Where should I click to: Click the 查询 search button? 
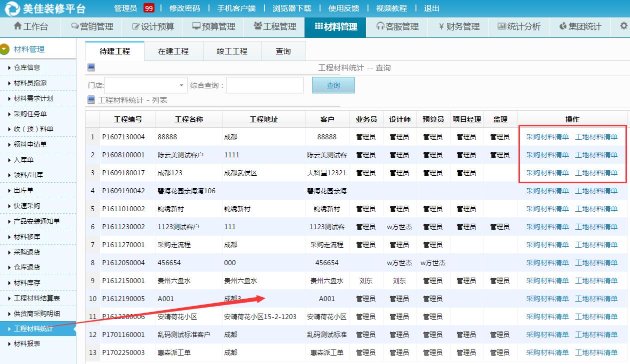click(x=333, y=85)
